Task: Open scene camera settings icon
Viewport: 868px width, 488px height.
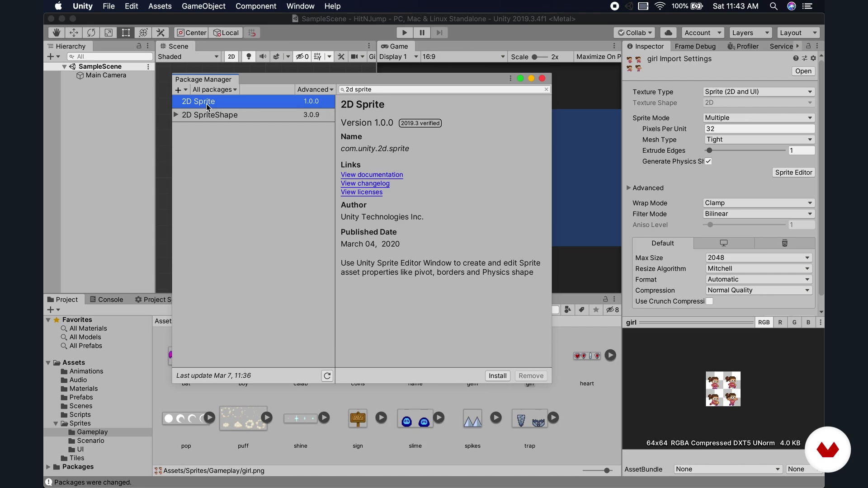Action: (x=355, y=56)
